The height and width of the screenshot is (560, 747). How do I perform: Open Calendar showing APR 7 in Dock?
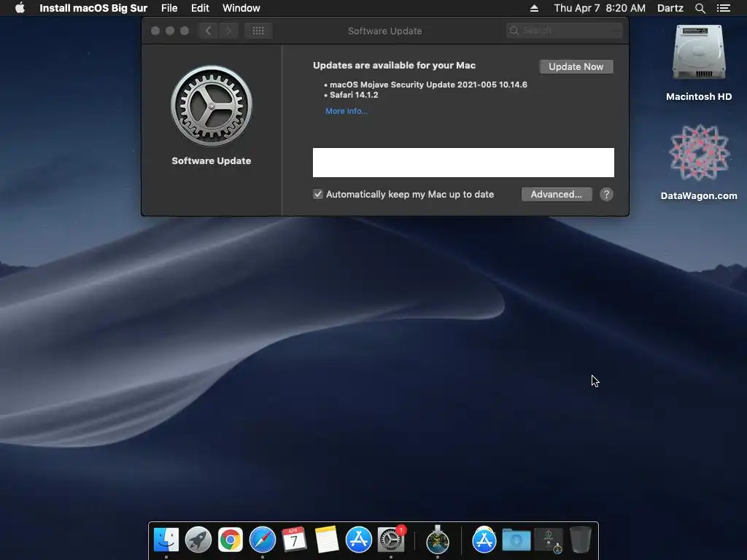[x=294, y=540]
